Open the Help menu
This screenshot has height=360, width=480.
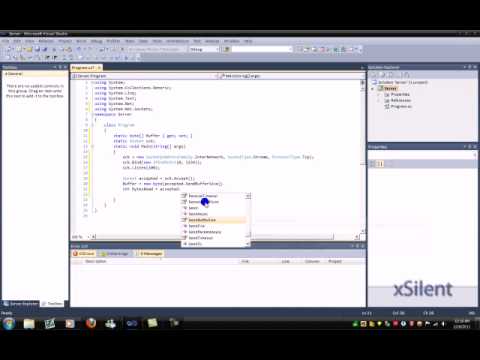pos(248,41)
